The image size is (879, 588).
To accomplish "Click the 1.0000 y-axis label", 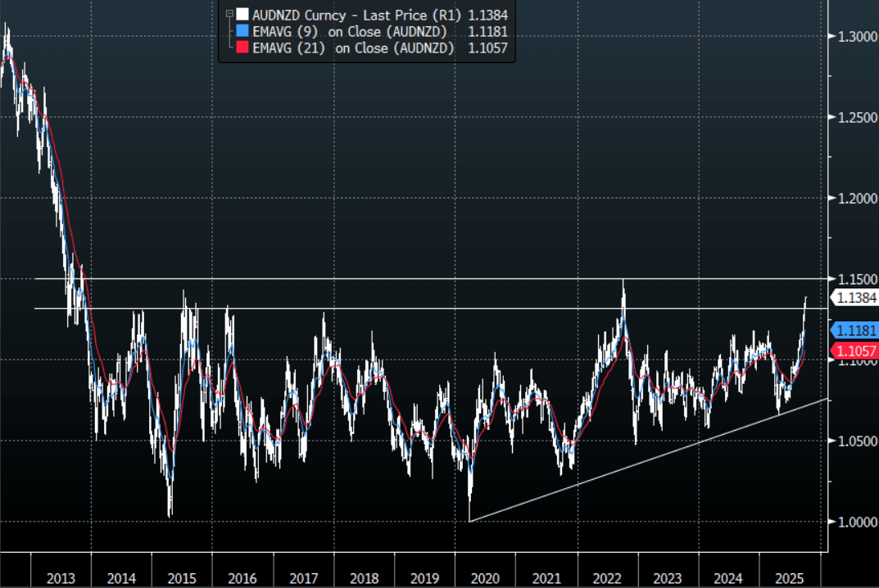I will click(857, 522).
